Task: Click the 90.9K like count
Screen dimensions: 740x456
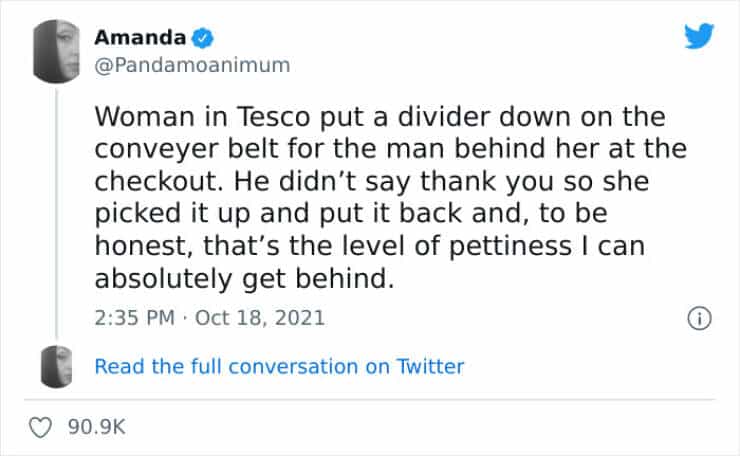Action: pyautogui.click(x=97, y=428)
